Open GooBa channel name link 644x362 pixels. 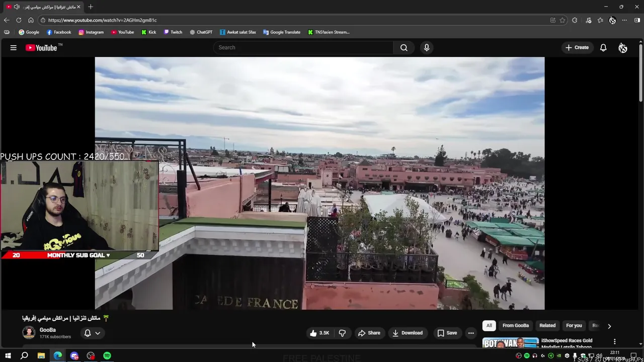pos(48,330)
